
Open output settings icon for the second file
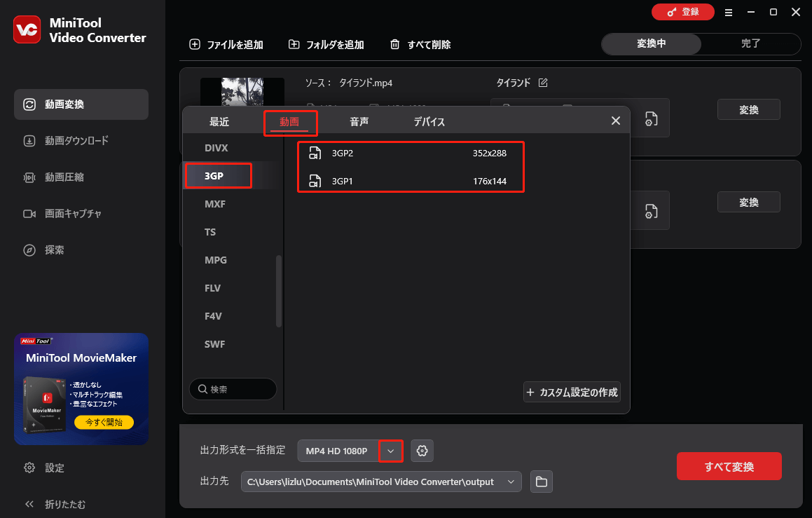(x=651, y=211)
